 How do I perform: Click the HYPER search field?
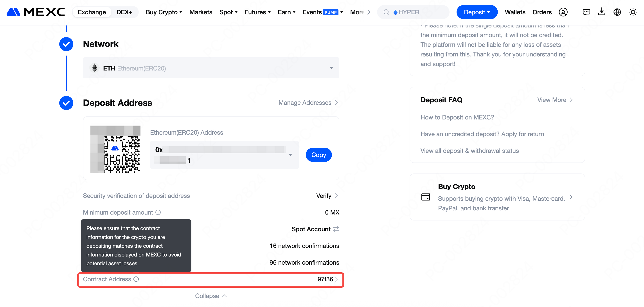click(x=413, y=12)
